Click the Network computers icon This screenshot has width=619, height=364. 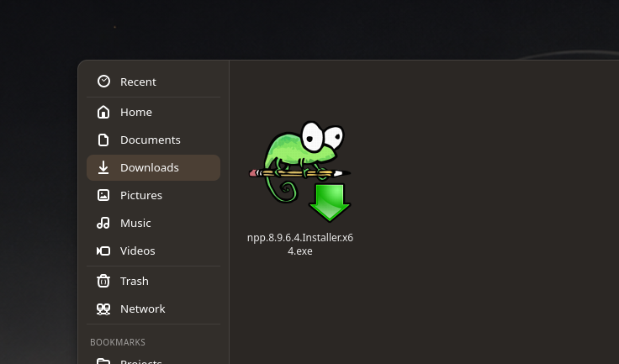coord(103,309)
